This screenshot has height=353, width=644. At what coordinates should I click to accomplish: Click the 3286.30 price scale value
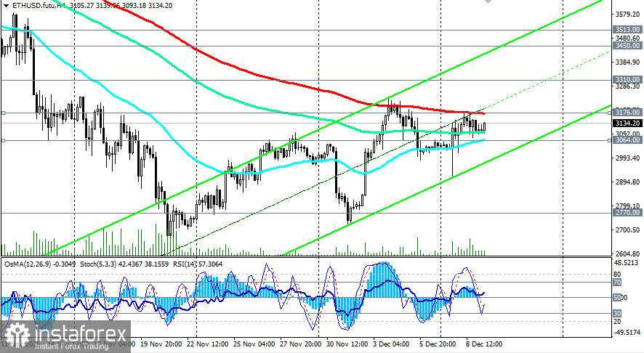pyautogui.click(x=627, y=86)
